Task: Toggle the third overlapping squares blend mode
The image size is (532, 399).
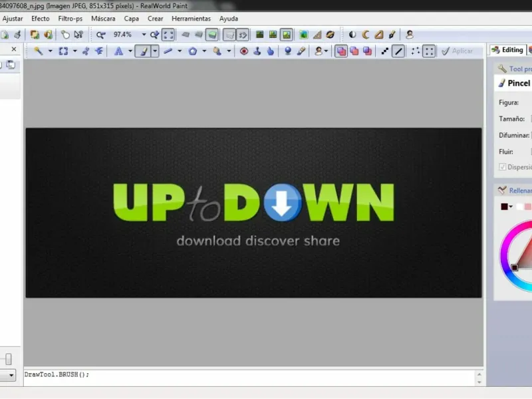Action: pyautogui.click(x=368, y=51)
